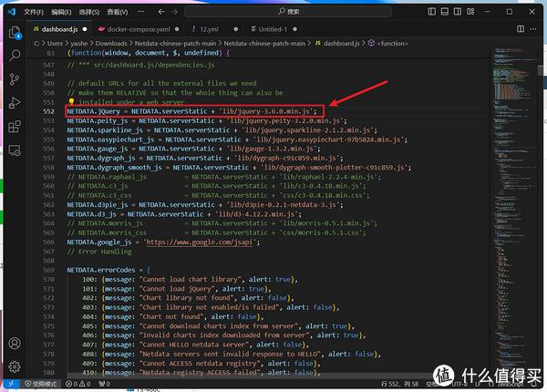Click the '// Error Handling' comment

pos(99,252)
